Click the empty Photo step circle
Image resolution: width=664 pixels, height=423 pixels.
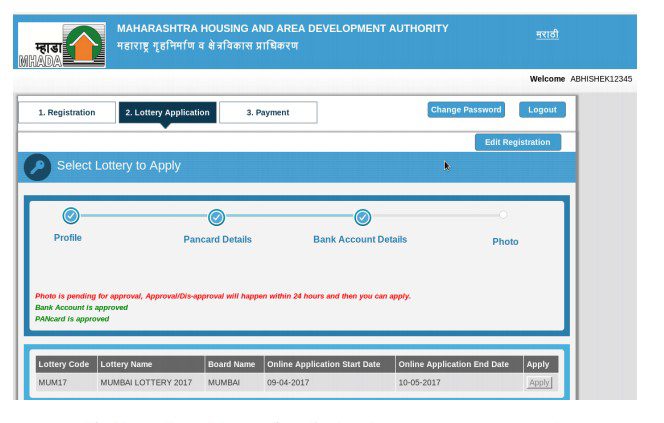coord(503,215)
